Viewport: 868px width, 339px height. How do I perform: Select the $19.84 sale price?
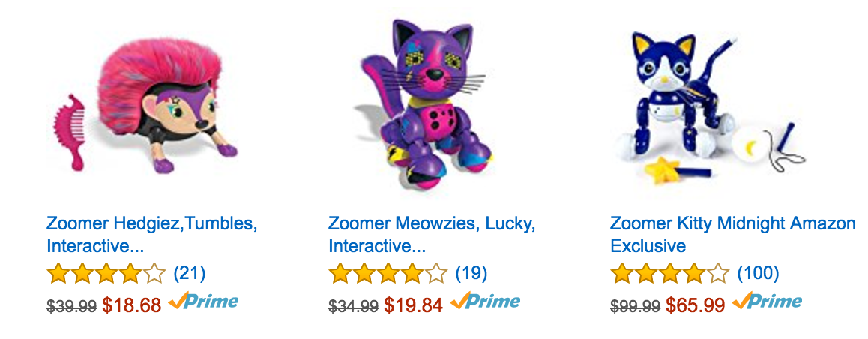click(x=414, y=304)
